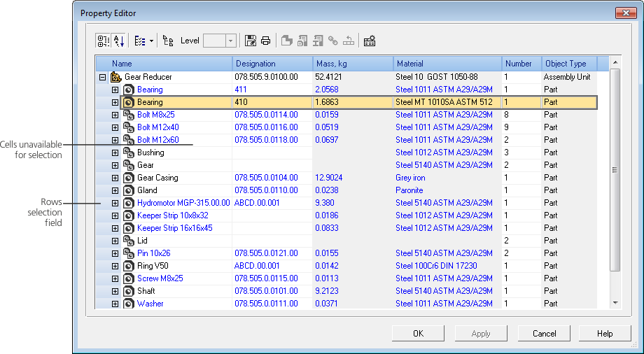Image resolution: width=644 pixels, height=354 pixels.
Task: Expand the Hydromotor MGP-315.00.00 row
Action: [115, 203]
